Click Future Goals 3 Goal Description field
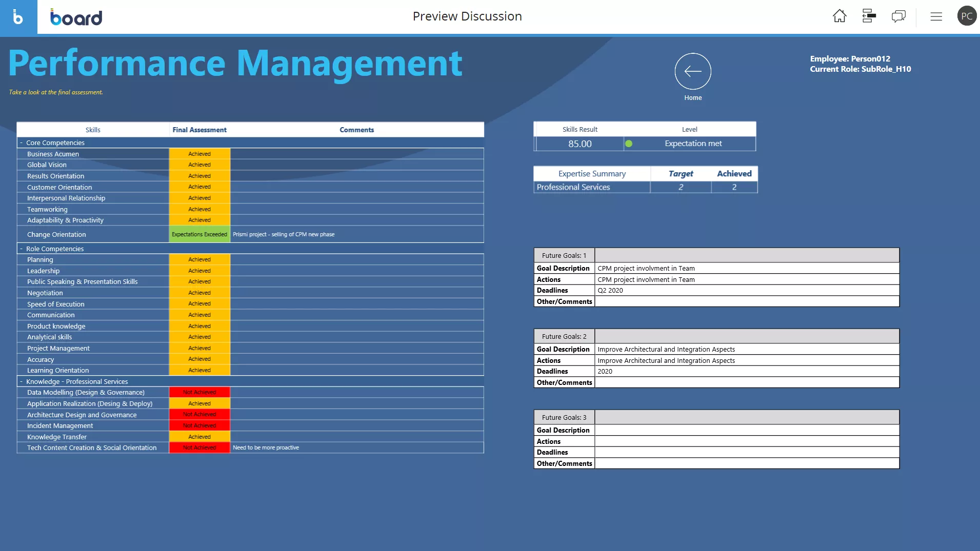The image size is (980, 551). (746, 431)
